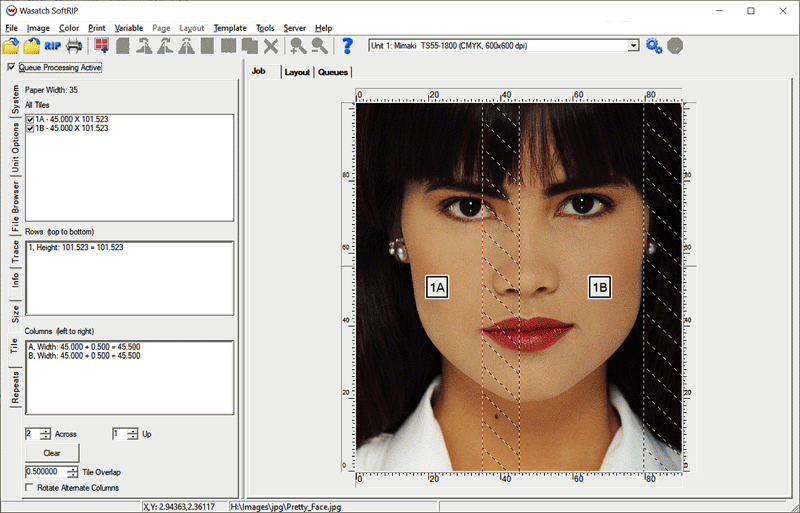The width and height of the screenshot is (800, 513).
Task: Open unit settings via the blue gears icon
Action: 654,45
